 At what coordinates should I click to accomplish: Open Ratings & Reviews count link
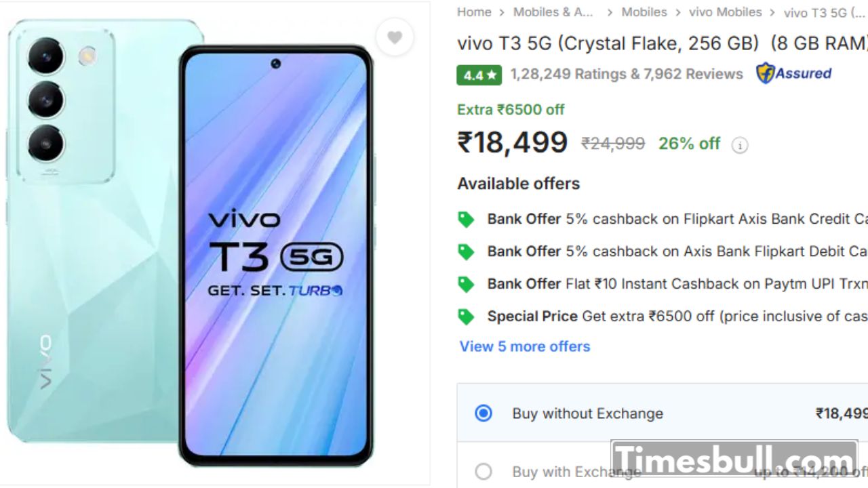[627, 74]
